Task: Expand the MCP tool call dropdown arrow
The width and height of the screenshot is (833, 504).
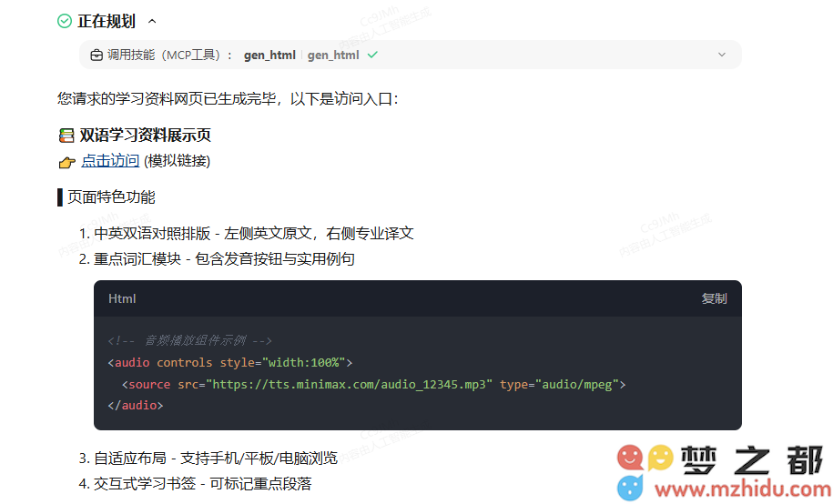Action: (721, 55)
